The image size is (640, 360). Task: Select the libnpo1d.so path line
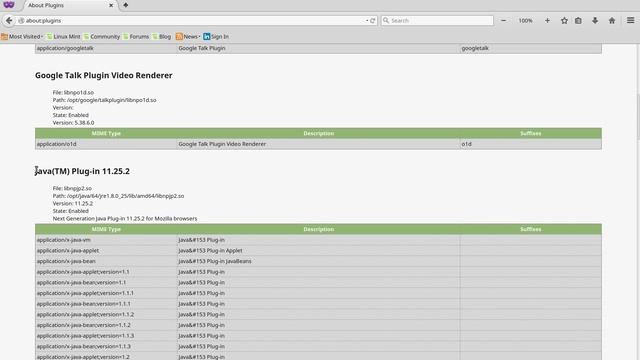click(x=104, y=100)
